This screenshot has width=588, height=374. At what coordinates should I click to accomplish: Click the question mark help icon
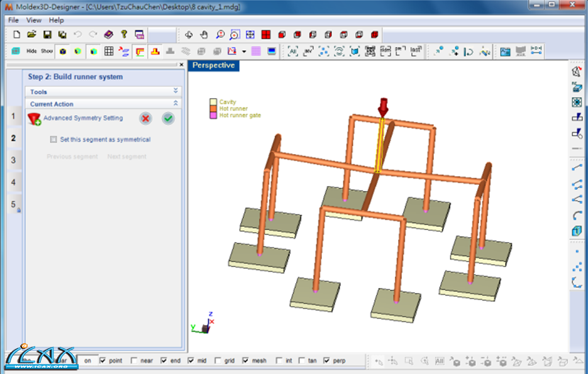[x=124, y=35]
